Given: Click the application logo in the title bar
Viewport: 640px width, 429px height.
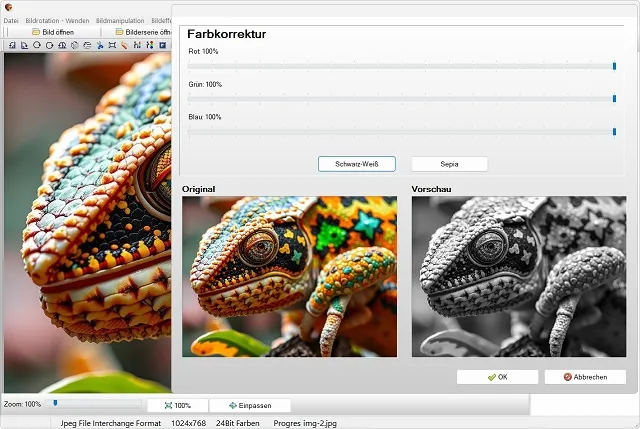Looking at the screenshot, I should [x=9, y=7].
